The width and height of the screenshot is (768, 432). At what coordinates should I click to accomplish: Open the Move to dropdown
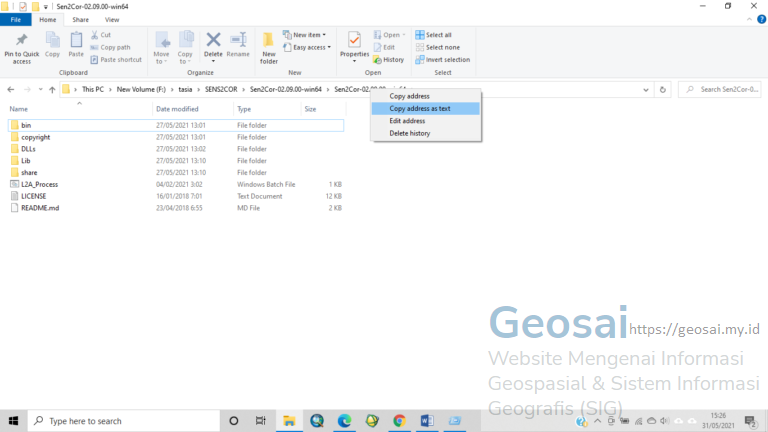162,47
